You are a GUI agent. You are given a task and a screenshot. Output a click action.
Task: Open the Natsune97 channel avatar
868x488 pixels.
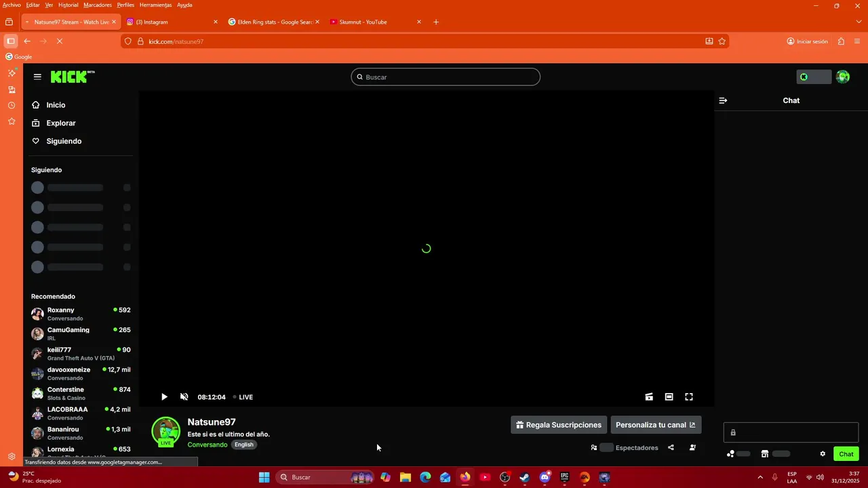coord(165,431)
